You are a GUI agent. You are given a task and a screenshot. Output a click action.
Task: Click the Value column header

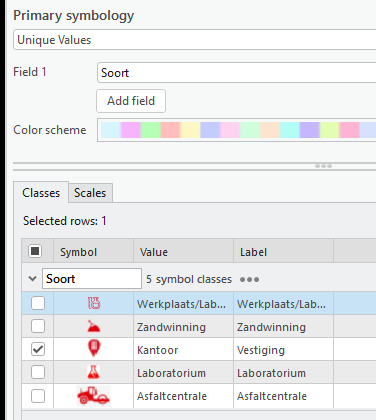tap(183, 252)
